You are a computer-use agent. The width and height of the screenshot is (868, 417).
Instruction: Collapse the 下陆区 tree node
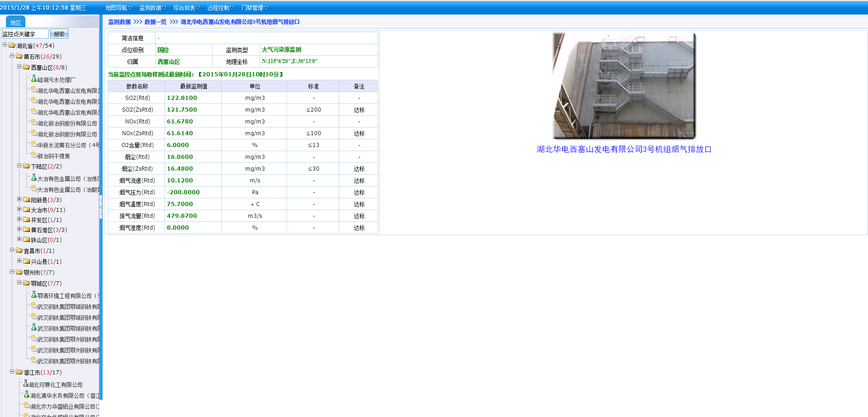pyautogui.click(x=19, y=166)
